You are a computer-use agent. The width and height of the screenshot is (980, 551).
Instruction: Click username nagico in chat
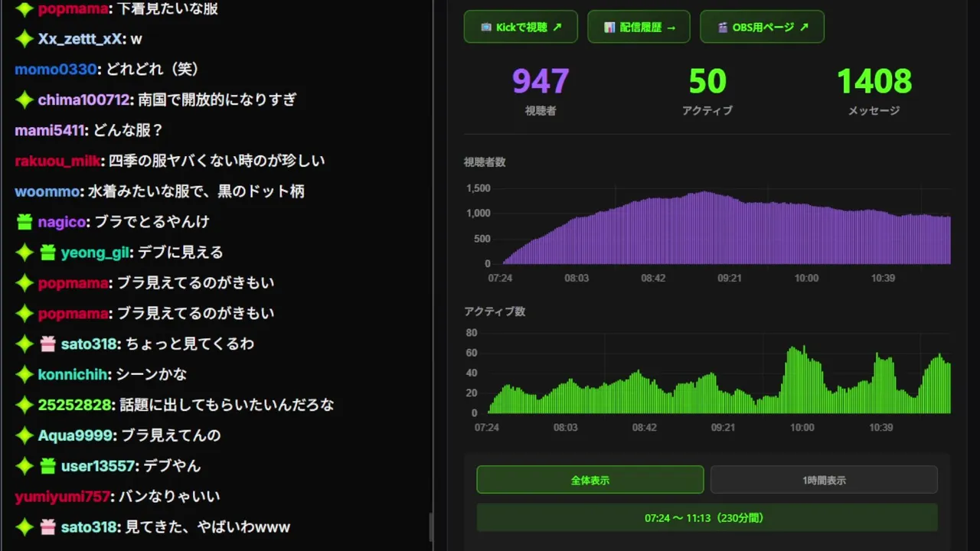(x=61, y=222)
